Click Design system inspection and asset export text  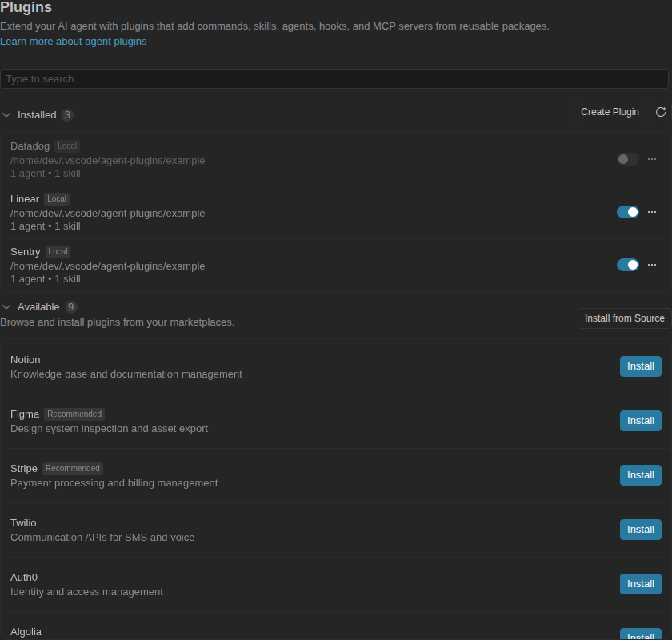tap(109, 429)
